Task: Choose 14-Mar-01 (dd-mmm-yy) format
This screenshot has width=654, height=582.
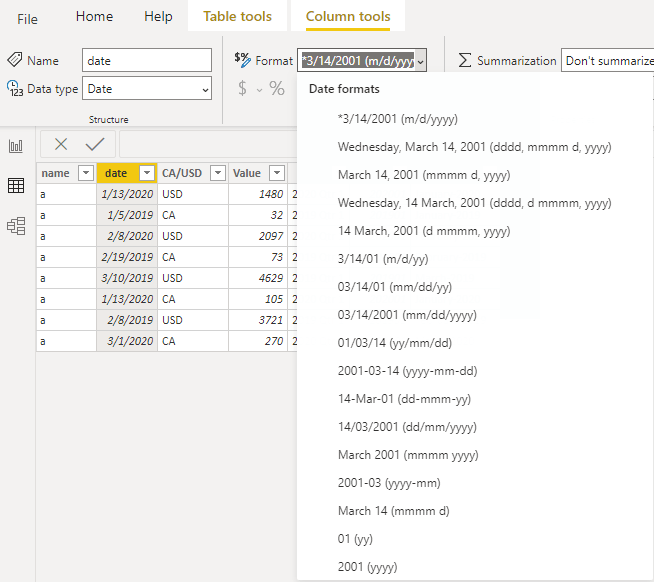Action: point(475,398)
